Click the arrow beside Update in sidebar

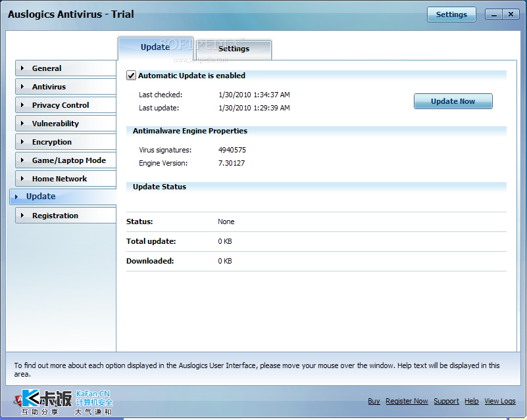pyautogui.click(x=16, y=197)
